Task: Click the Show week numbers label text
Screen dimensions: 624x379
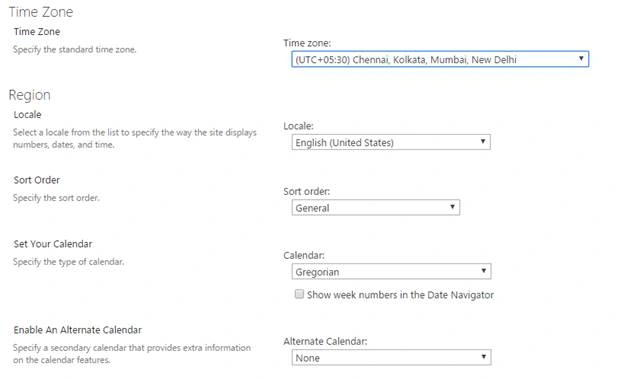Action: [400, 295]
